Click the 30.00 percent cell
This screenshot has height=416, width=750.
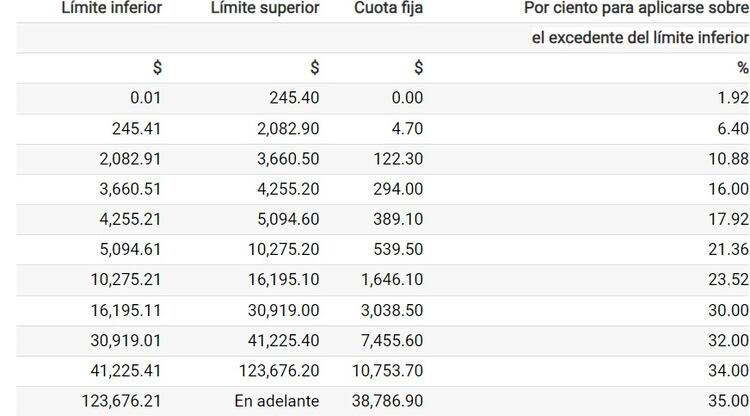tap(728, 311)
